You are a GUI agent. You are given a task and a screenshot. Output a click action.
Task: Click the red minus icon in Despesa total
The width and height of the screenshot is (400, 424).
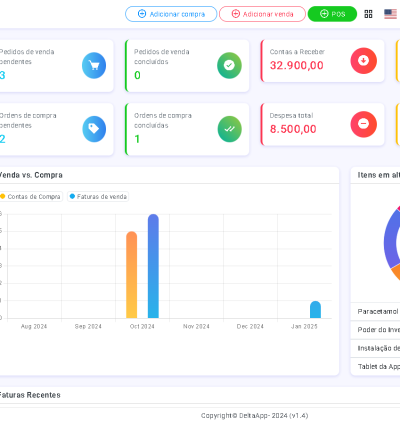[x=364, y=124]
